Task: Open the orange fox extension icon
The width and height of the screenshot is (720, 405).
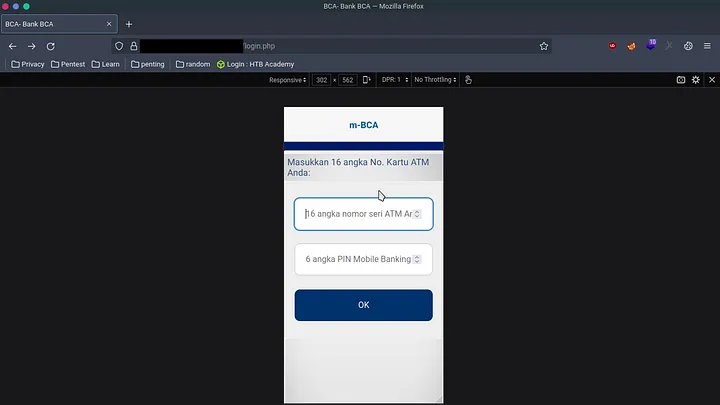Action: [x=631, y=46]
